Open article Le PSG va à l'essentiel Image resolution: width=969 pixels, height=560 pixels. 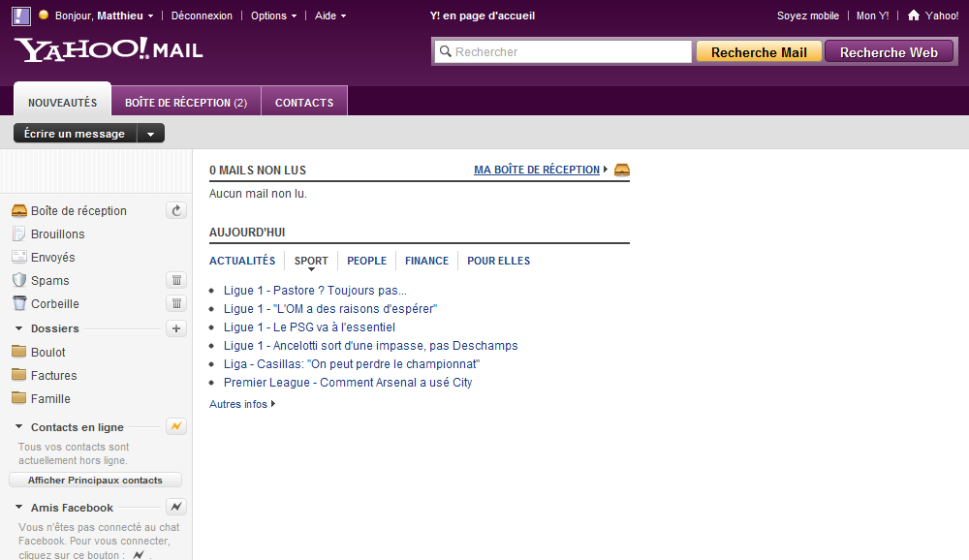point(309,327)
